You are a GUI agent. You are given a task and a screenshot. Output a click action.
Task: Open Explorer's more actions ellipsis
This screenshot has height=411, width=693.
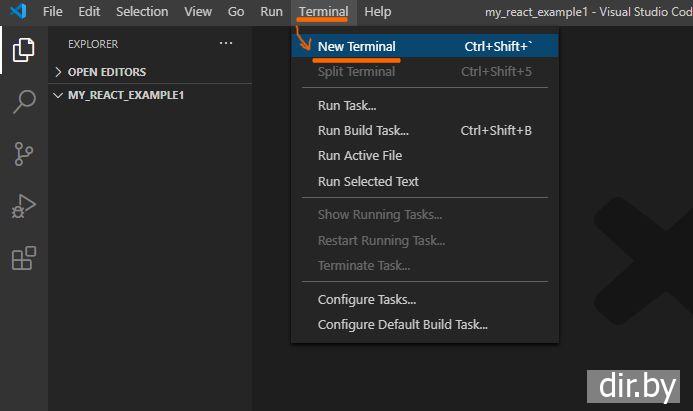click(x=226, y=44)
